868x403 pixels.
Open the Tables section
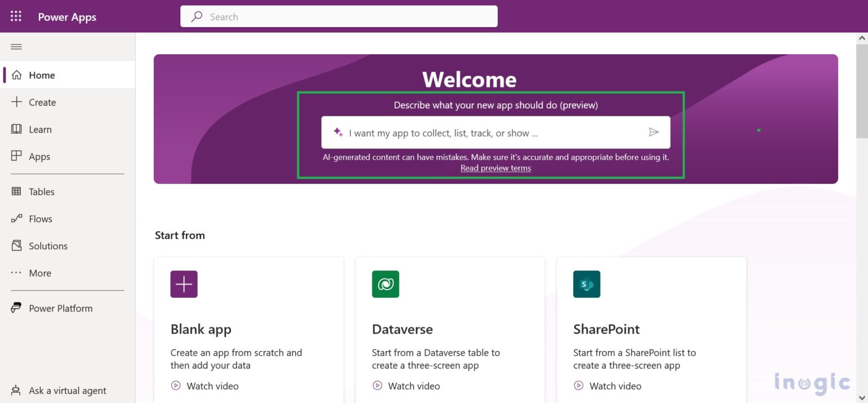(x=41, y=192)
